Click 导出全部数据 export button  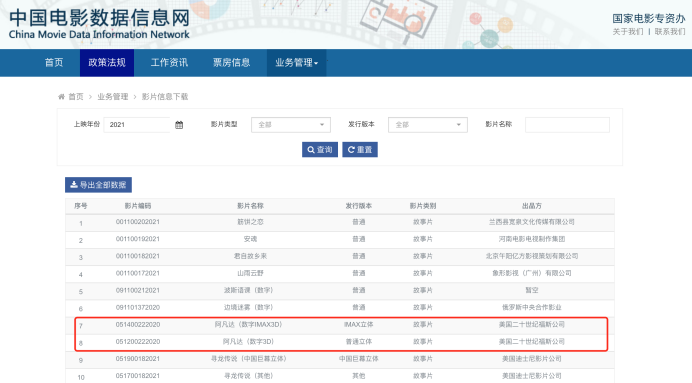tap(98, 185)
